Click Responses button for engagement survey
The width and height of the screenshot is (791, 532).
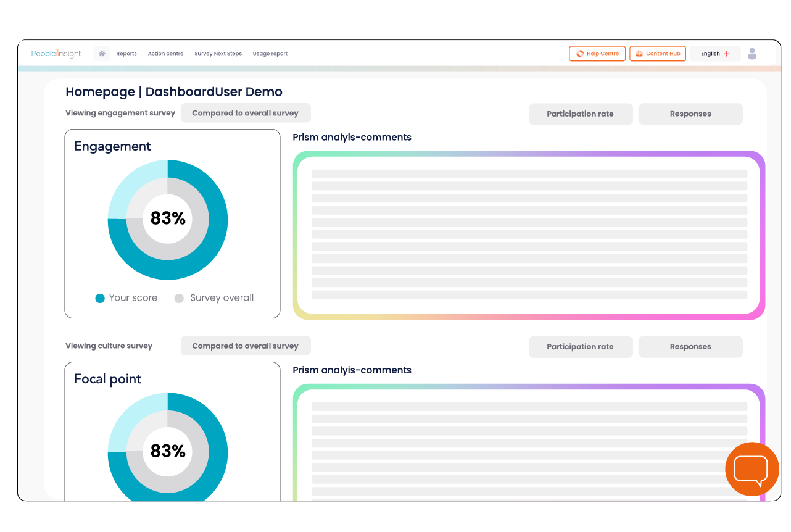690,114
